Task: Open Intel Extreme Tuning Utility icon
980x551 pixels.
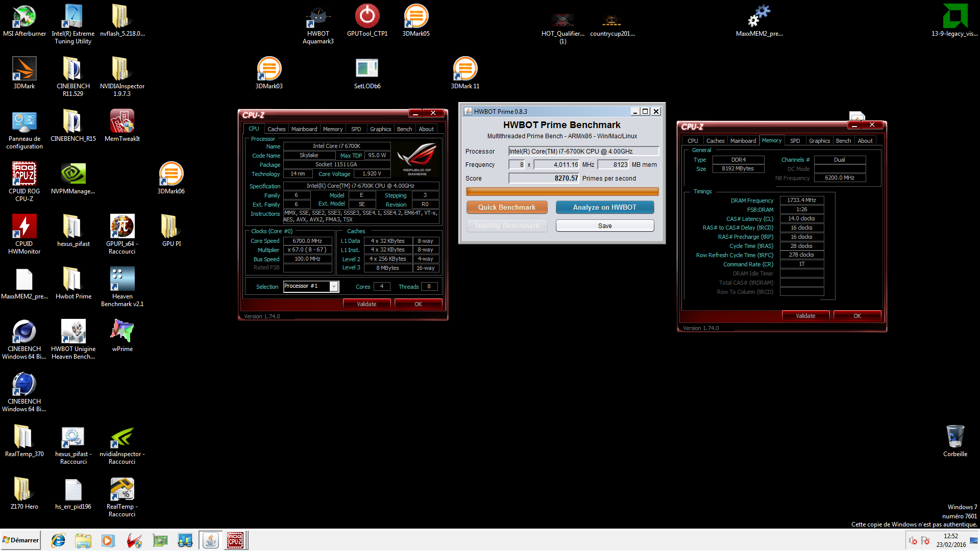Action: (73, 24)
